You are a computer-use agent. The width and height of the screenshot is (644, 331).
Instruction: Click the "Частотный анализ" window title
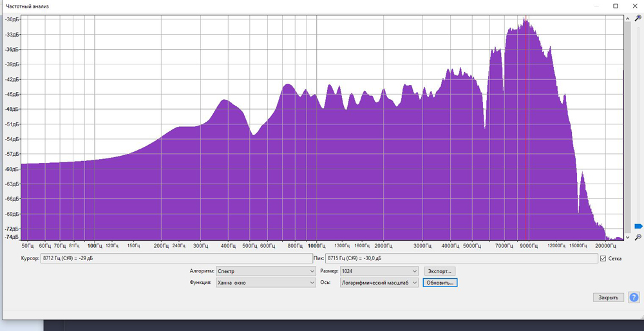click(x=28, y=6)
